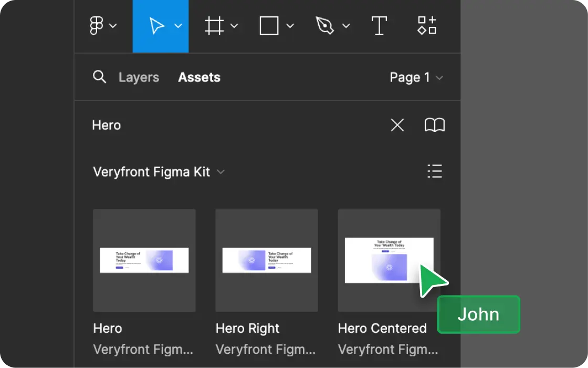Select the Frame tool

(x=214, y=26)
